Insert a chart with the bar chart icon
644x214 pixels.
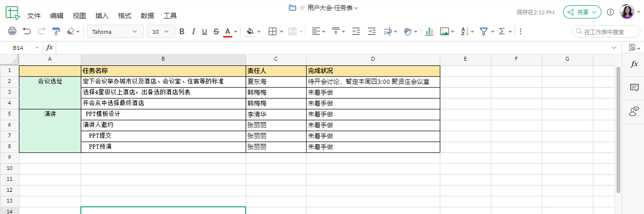[429, 31]
